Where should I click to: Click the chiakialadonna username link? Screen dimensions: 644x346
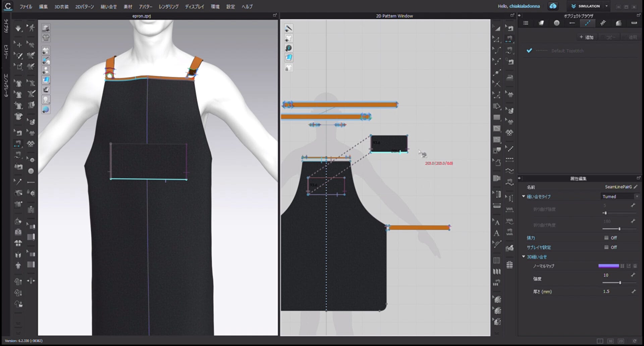[525, 6]
